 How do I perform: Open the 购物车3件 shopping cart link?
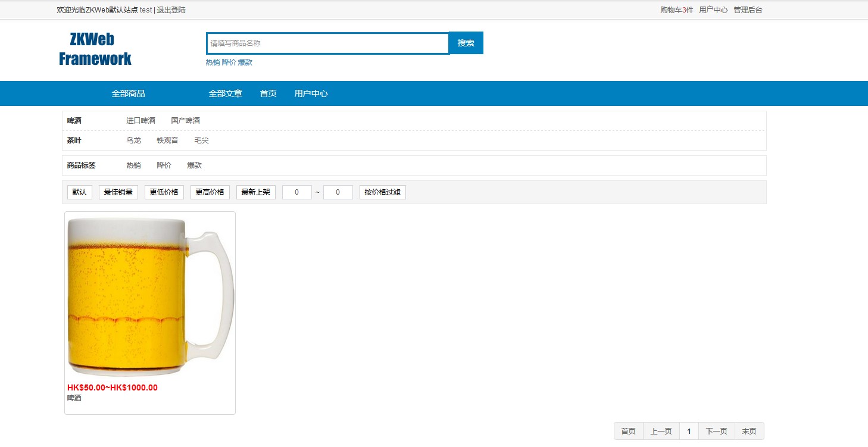tap(677, 10)
